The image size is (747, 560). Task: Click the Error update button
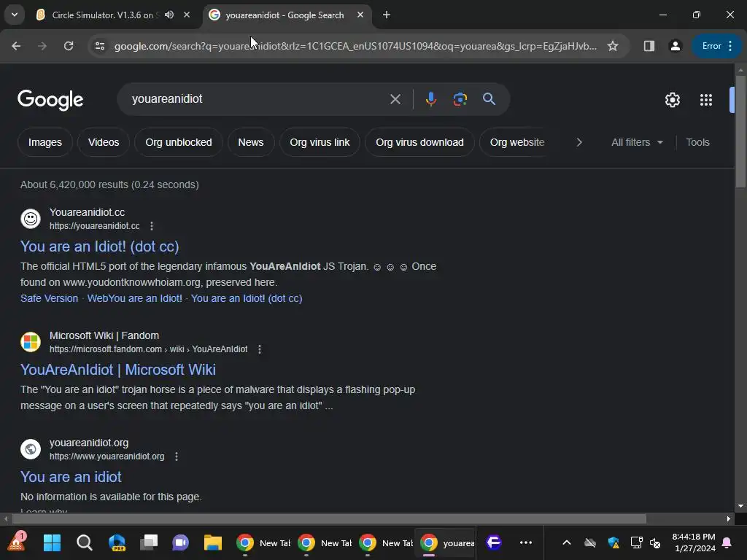pos(716,46)
